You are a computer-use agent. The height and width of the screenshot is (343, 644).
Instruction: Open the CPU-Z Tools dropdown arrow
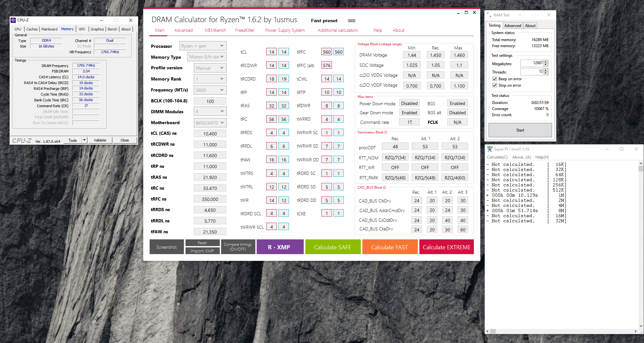(x=84, y=140)
